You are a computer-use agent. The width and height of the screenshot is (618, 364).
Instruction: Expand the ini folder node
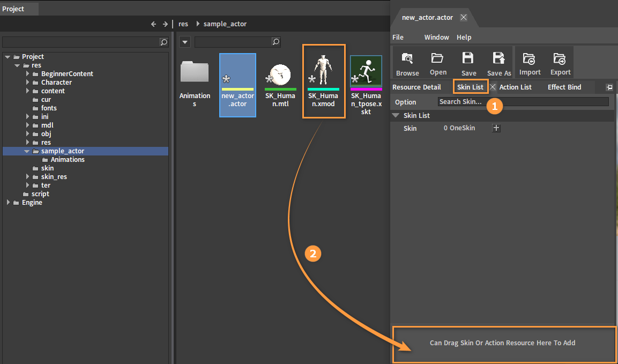click(x=27, y=117)
